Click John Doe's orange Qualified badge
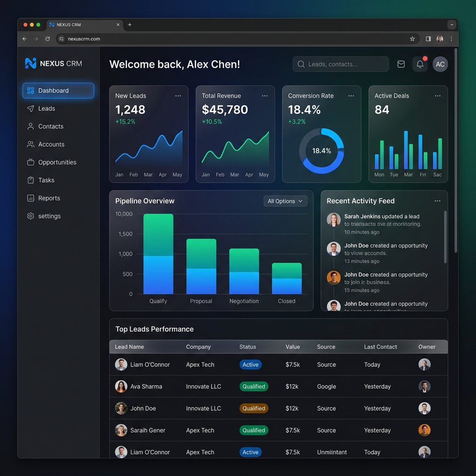Viewport: 476px width, 476px height. [254, 408]
